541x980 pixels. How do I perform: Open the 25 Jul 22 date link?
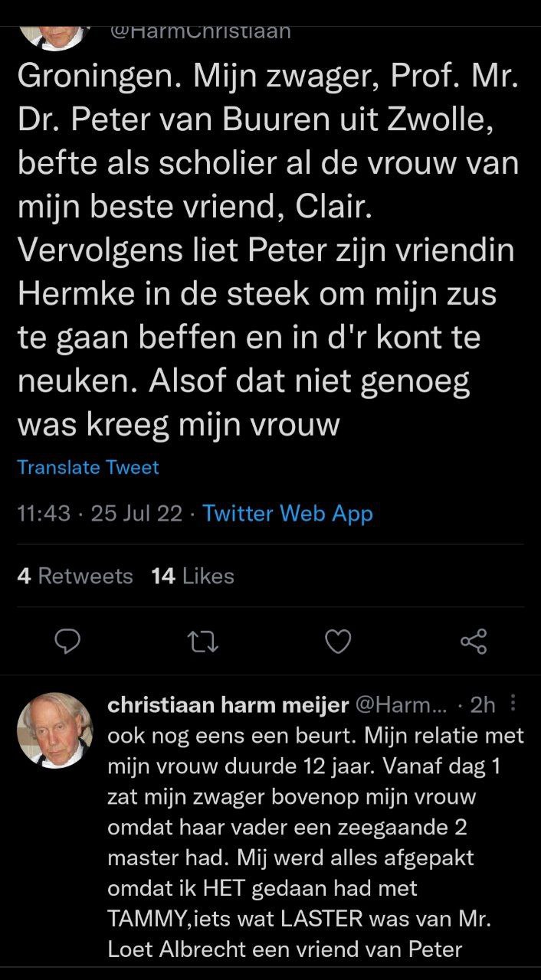pyautogui.click(x=136, y=513)
